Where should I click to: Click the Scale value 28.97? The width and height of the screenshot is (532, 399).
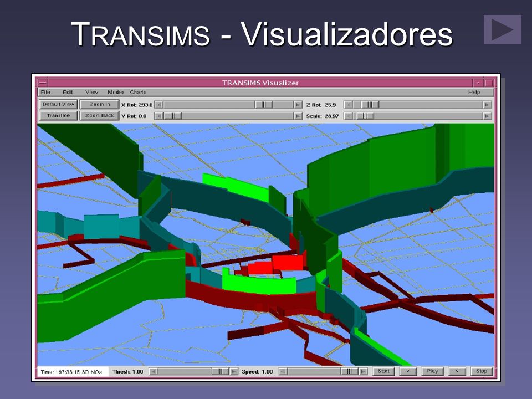point(331,116)
